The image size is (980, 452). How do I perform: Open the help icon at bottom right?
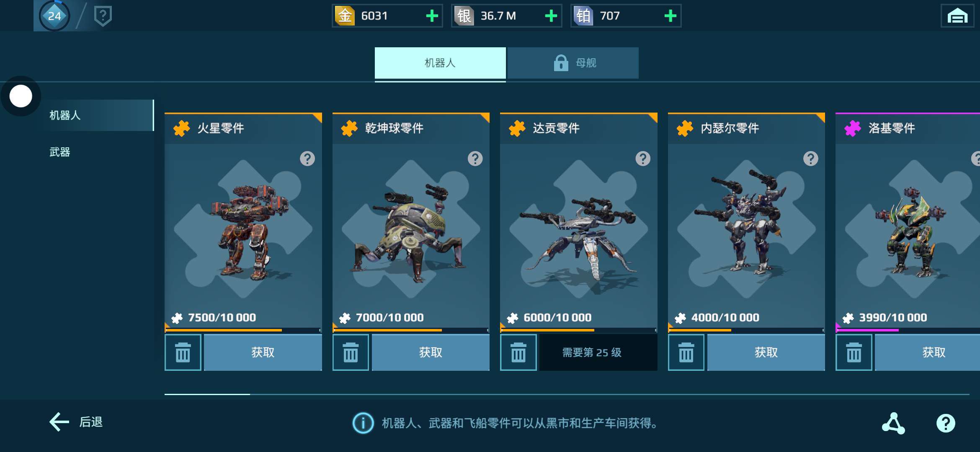click(946, 423)
